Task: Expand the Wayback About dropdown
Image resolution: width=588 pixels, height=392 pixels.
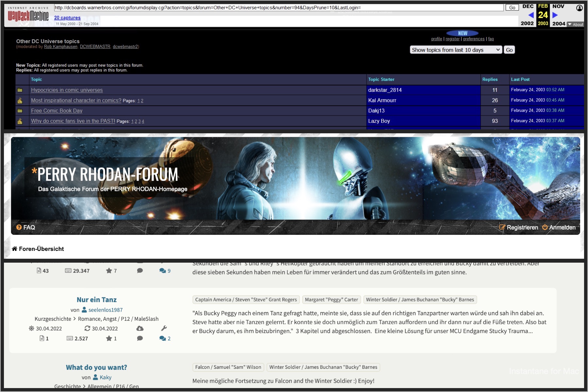Action: [x=576, y=24]
